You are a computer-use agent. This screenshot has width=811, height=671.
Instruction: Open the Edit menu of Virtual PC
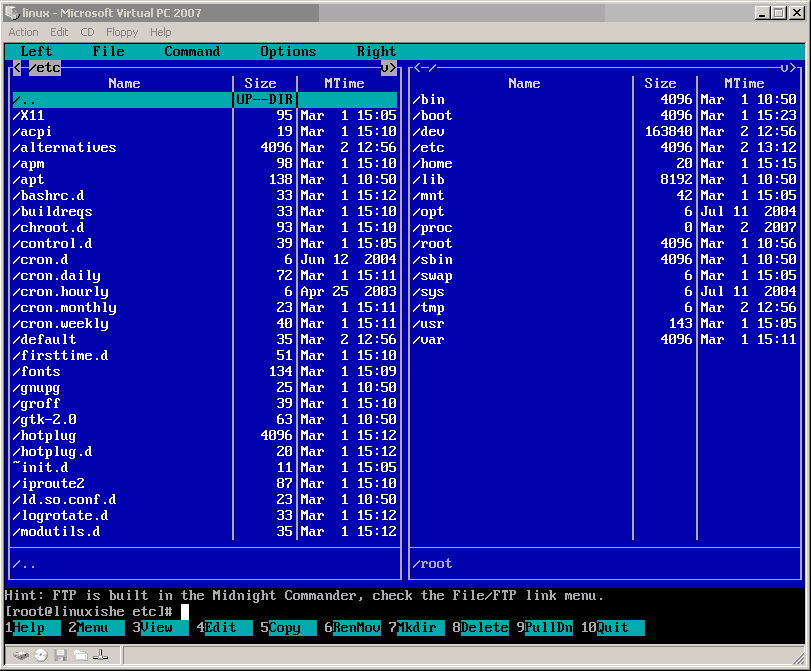point(59,32)
